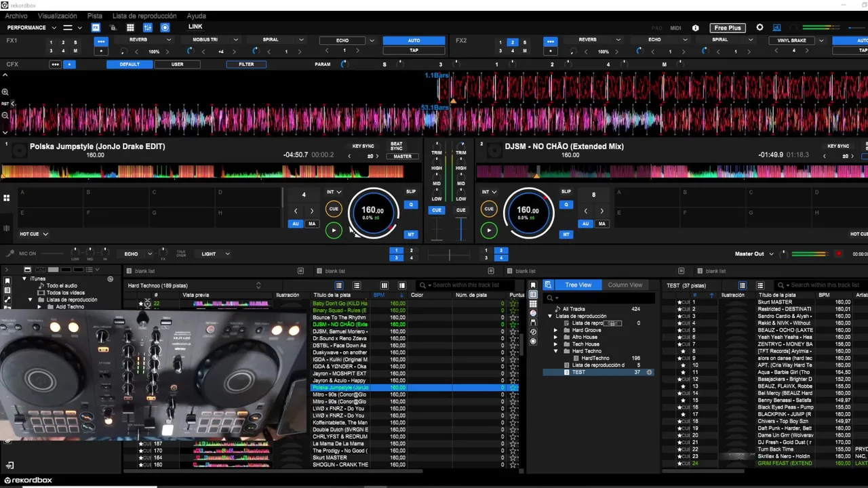The width and height of the screenshot is (868, 488).
Task: Open settings gear icon
Action: (x=759, y=28)
